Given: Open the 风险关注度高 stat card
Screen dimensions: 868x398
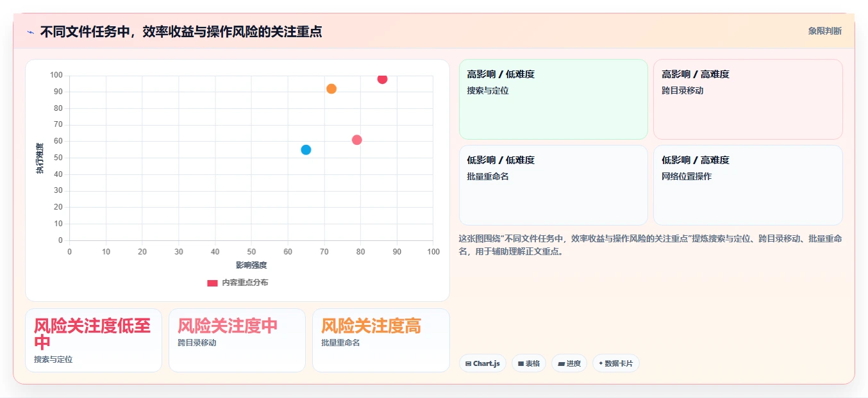Looking at the screenshot, I should (381, 340).
